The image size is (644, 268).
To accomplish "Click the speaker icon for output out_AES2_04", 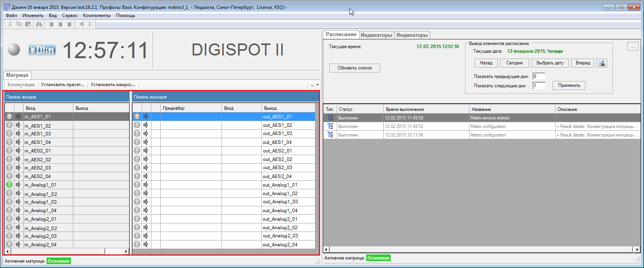I will [x=146, y=176].
